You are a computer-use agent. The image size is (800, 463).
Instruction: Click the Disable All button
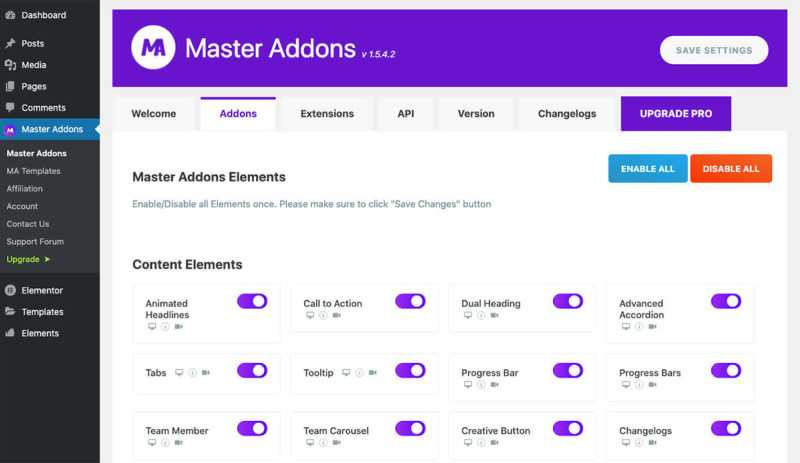(x=731, y=168)
